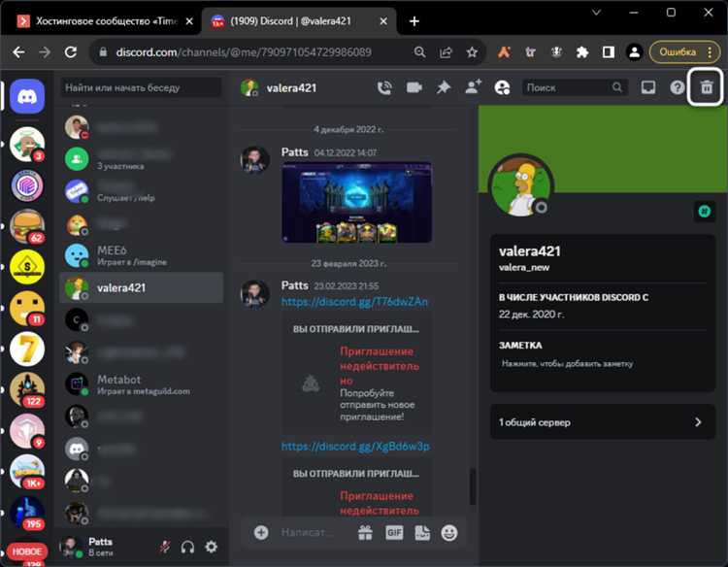Start a voice call with valera421
Screen dimensions: 728x567
(384, 87)
